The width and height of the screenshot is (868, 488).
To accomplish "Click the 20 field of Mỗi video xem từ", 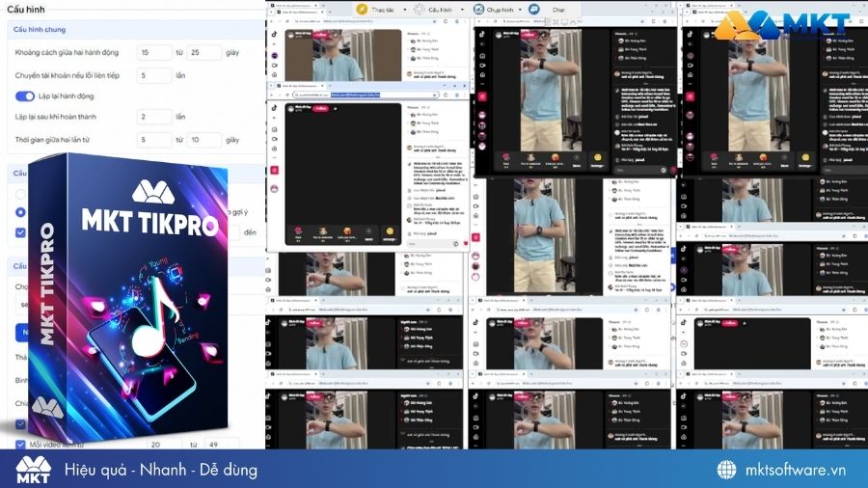I will pyautogui.click(x=164, y=445).
